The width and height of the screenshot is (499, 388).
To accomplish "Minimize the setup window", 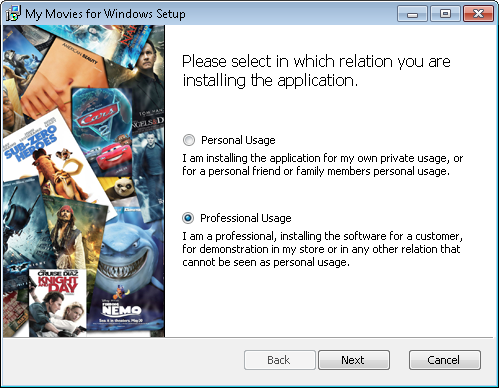I will tap(412, 14).
